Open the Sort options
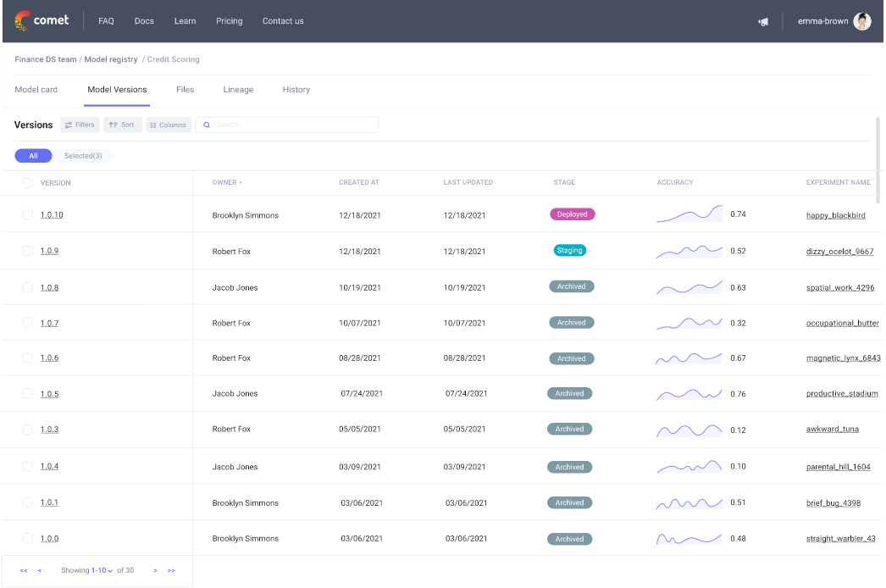This screenshot has width=886, height=588. 122,125
